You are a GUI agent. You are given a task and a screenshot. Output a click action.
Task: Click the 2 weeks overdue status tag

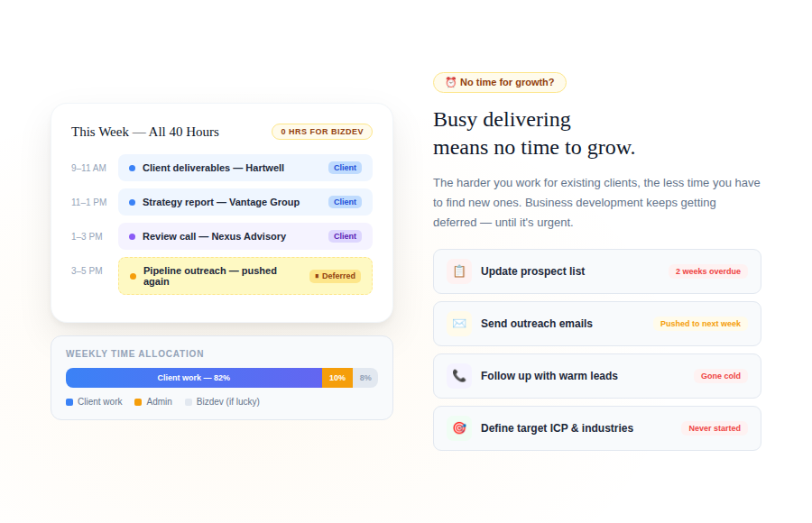pos(707,271)
